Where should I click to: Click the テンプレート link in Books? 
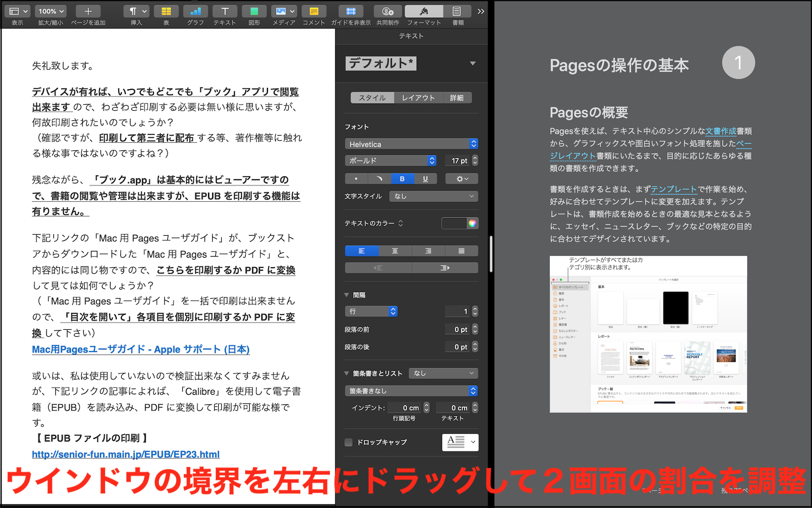(x=674, y=189)
